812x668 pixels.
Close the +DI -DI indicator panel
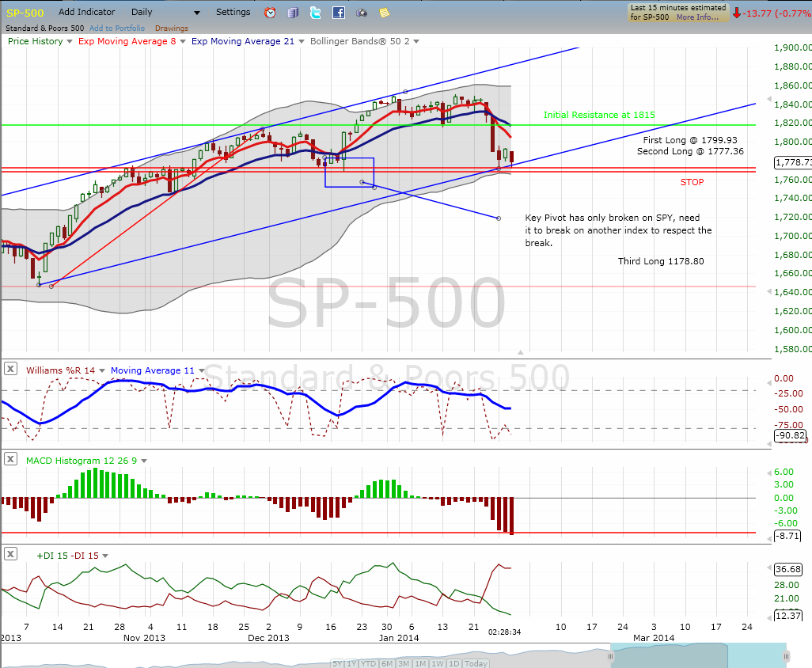[10, 554]
